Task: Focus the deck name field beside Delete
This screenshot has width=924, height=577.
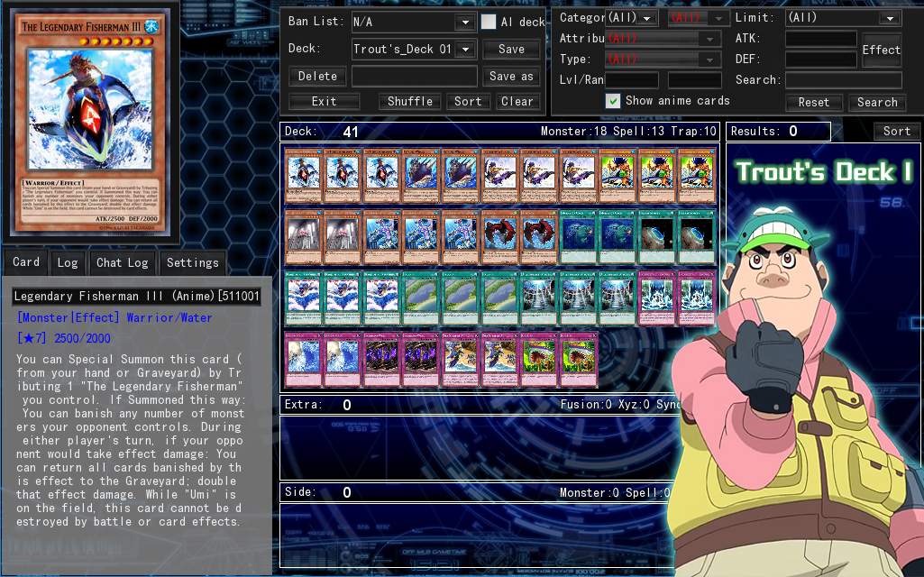Action: pyautogui.click(x=415, y=76)
